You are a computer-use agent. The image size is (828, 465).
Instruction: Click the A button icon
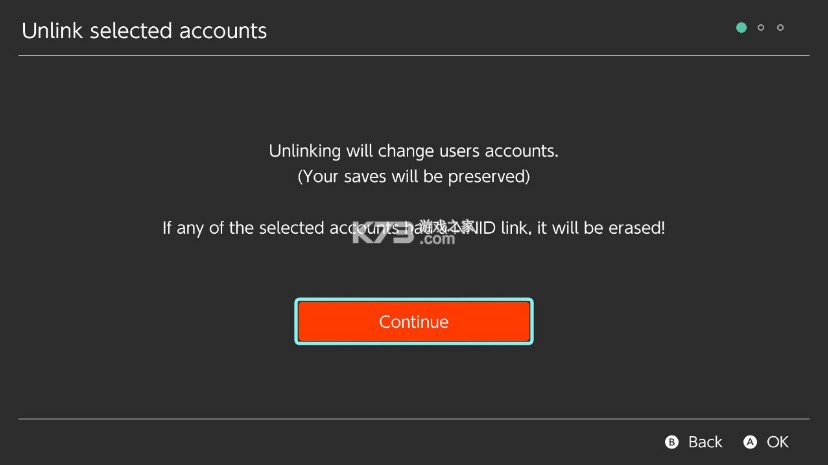pos(750,442)
